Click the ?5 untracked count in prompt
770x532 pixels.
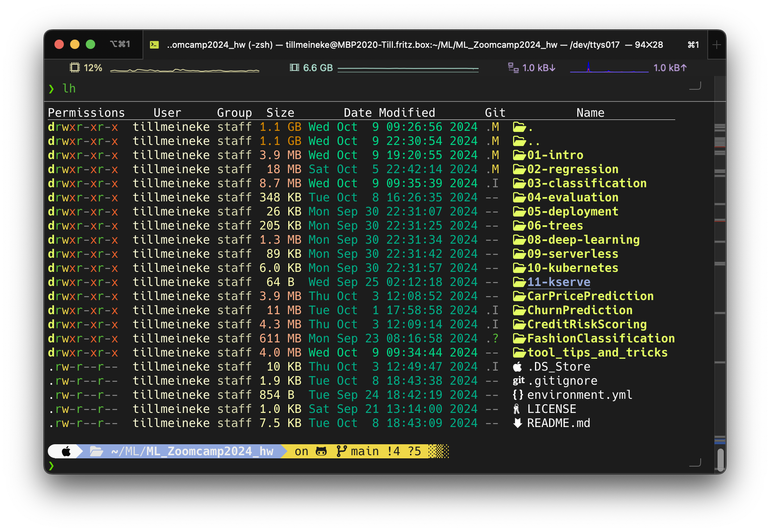(x=414, y=451)
